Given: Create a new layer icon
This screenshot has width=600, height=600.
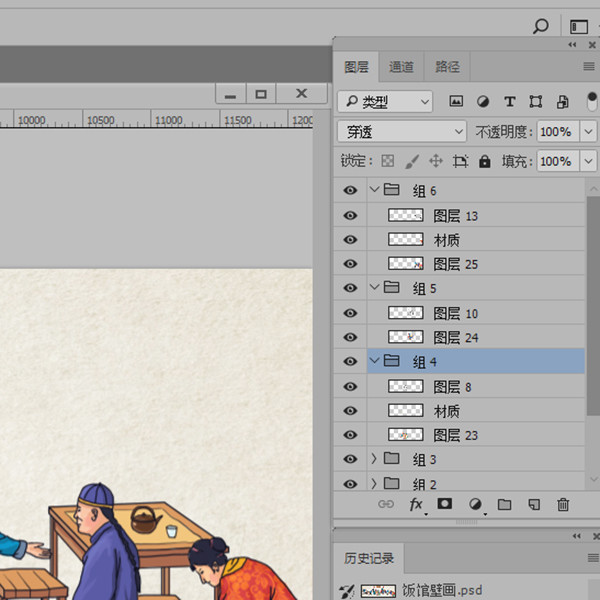Looking at the screenshot, I should [x=534, y=504].
